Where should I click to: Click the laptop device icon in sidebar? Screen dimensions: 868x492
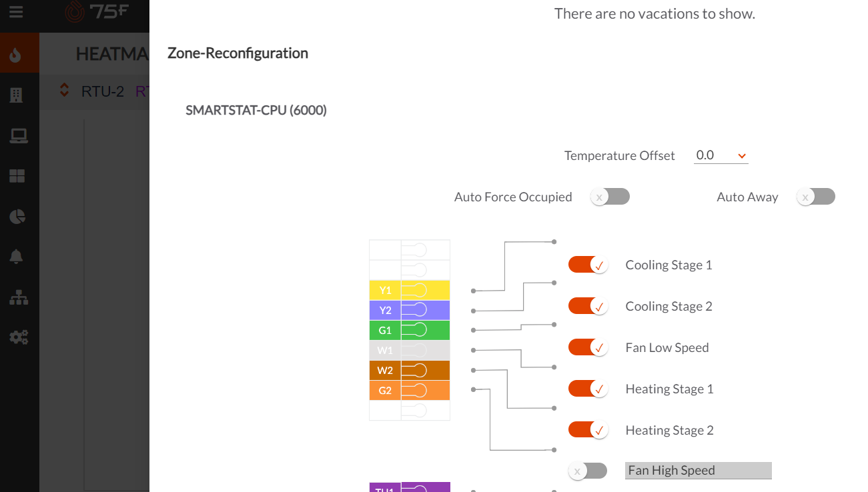click(x=18, y=135)
